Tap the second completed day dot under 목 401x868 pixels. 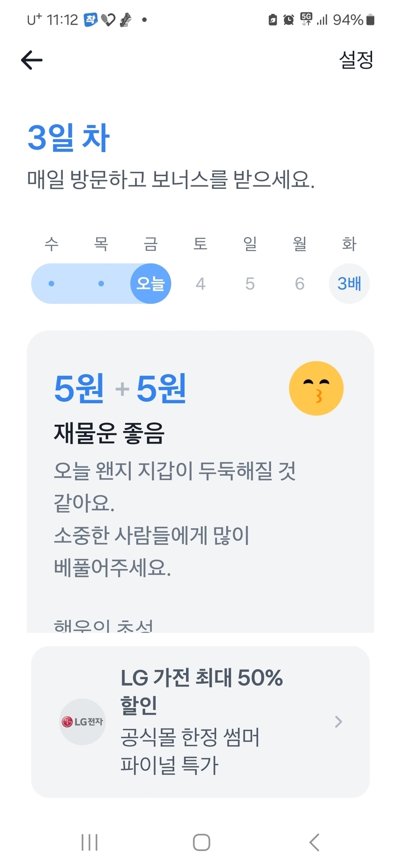click(101, 283)
